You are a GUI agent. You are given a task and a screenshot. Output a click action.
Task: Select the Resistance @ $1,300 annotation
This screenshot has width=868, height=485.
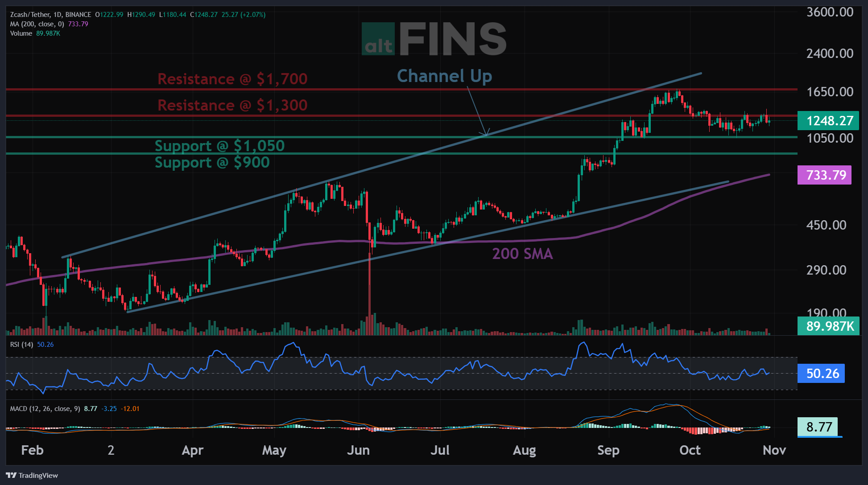(232, 105)
